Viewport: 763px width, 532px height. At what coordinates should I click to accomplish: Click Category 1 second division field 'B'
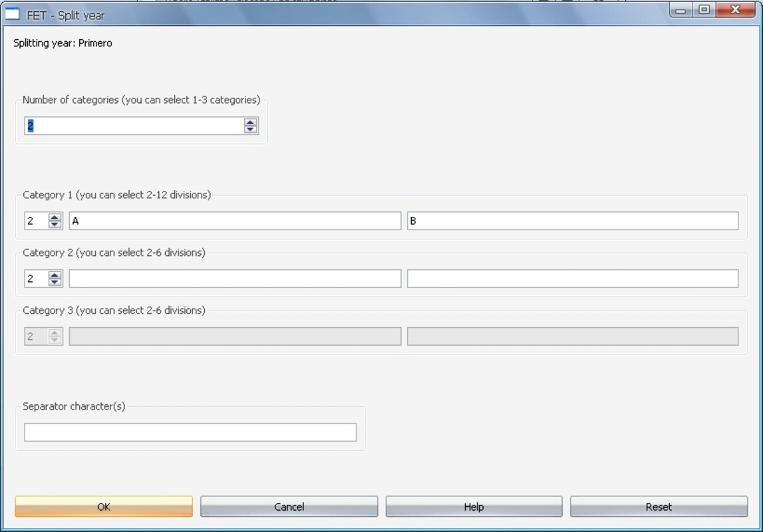572,221
